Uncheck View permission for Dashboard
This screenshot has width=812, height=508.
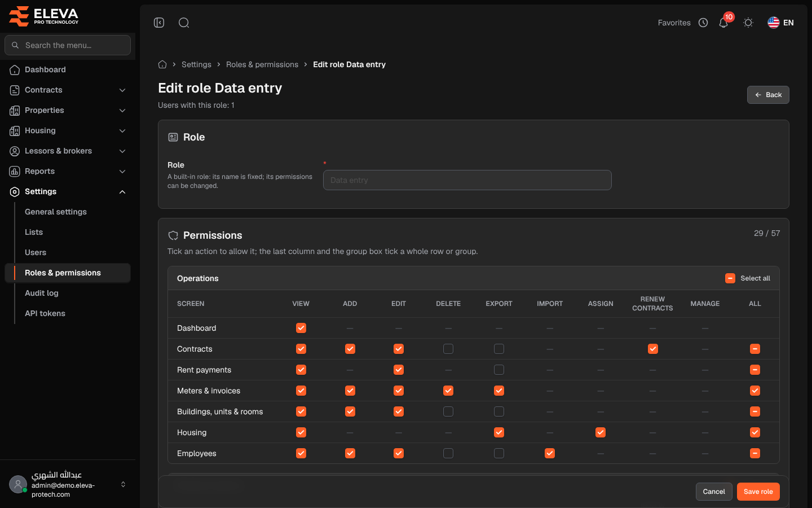point(301,328)
